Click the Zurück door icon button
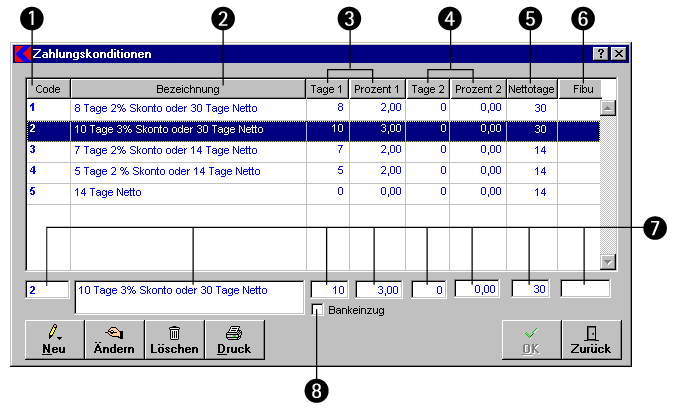The height and width of the screenshot is (413, 676). [x=590, y=340]
